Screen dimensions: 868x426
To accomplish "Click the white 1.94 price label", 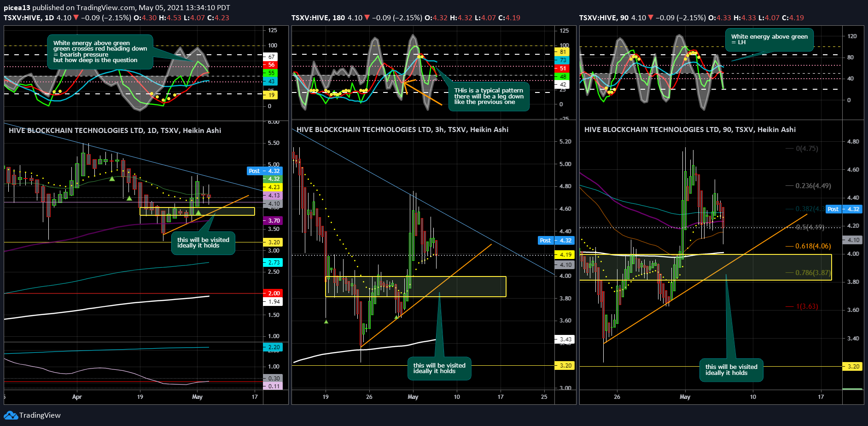I will tap(272, 302).
